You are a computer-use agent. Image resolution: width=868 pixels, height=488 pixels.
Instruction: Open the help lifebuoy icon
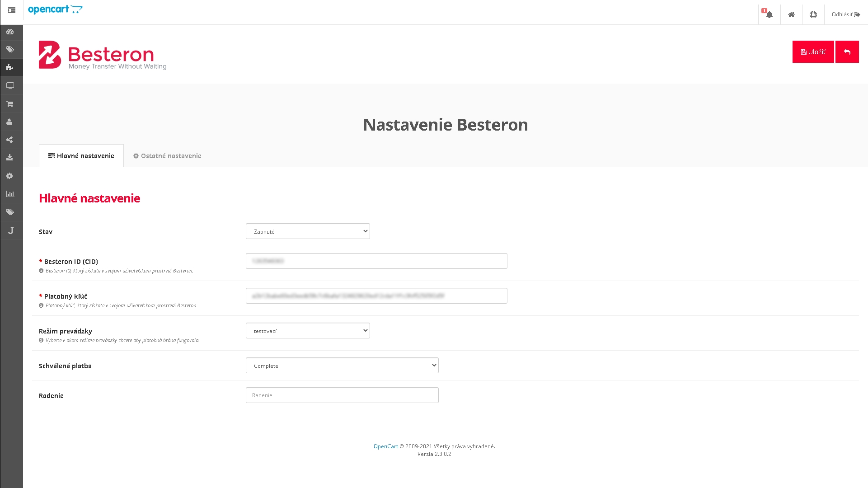813,14
